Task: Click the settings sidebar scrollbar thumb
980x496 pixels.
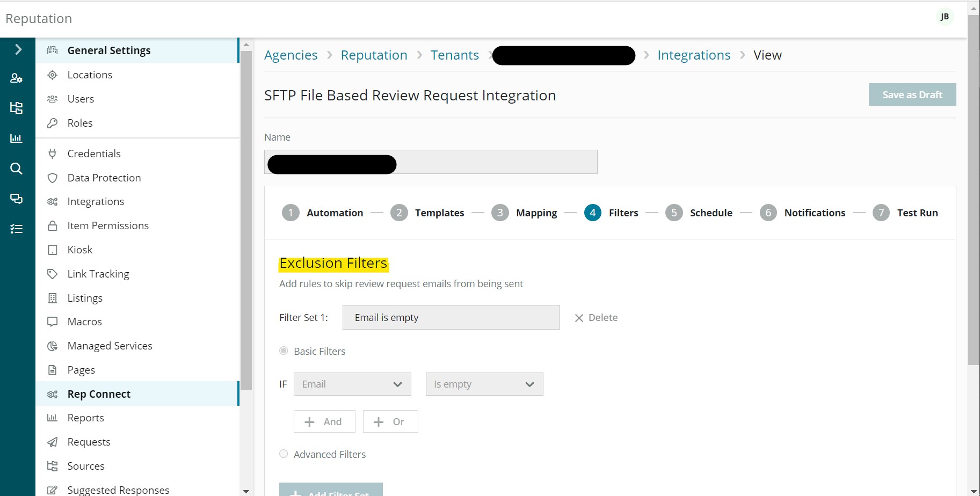Action: pyautogui.click(x=246, y=220)
